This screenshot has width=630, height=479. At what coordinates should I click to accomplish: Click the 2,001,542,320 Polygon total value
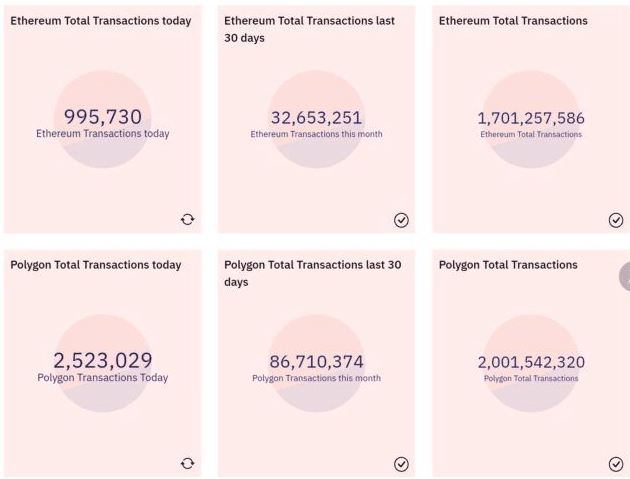tap(531, 362)
